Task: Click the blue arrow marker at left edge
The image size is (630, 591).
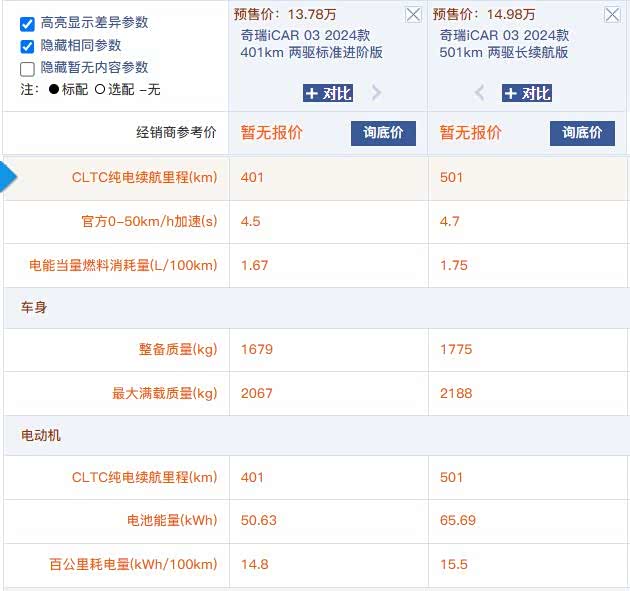Action: pos(8,177)
